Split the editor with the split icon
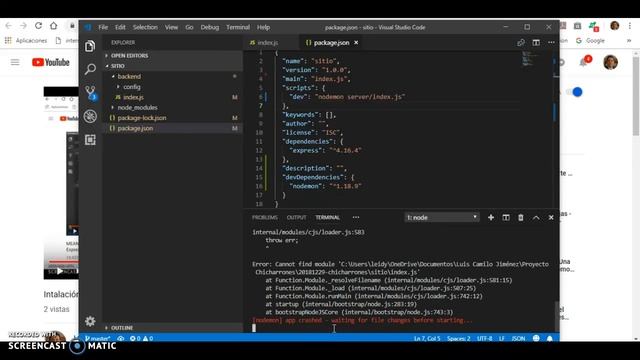 point(536,42)
